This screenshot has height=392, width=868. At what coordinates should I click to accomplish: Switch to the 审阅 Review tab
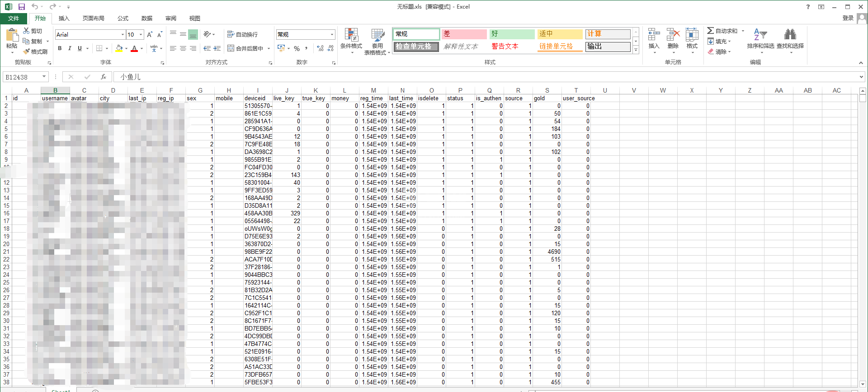171,19
